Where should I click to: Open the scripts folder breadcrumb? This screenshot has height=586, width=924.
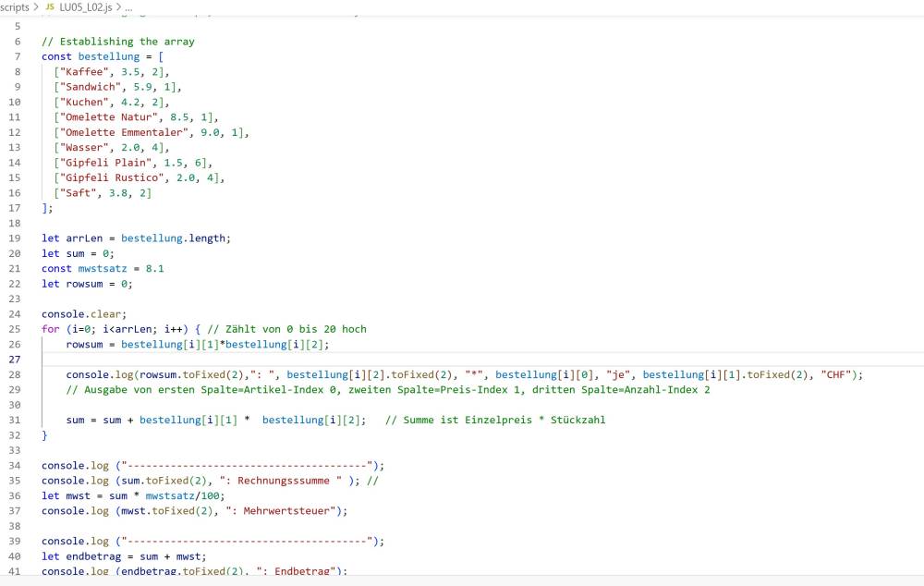[x=15, y=7]
